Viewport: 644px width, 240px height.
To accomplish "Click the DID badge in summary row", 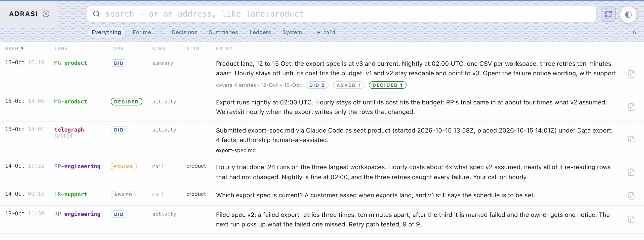I will pos(119,63).
